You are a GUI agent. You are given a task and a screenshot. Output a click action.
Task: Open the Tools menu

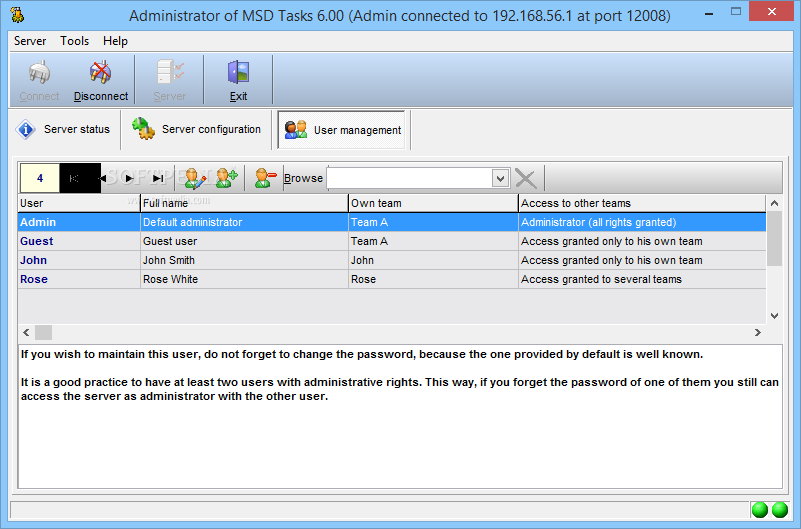[75, 41]
